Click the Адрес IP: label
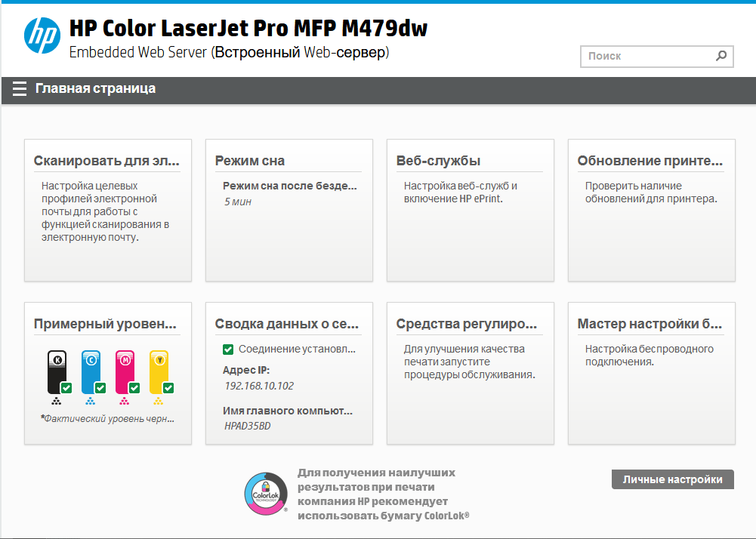The height and width of the screenshot is (539, 756). click(x=246, y=370)
